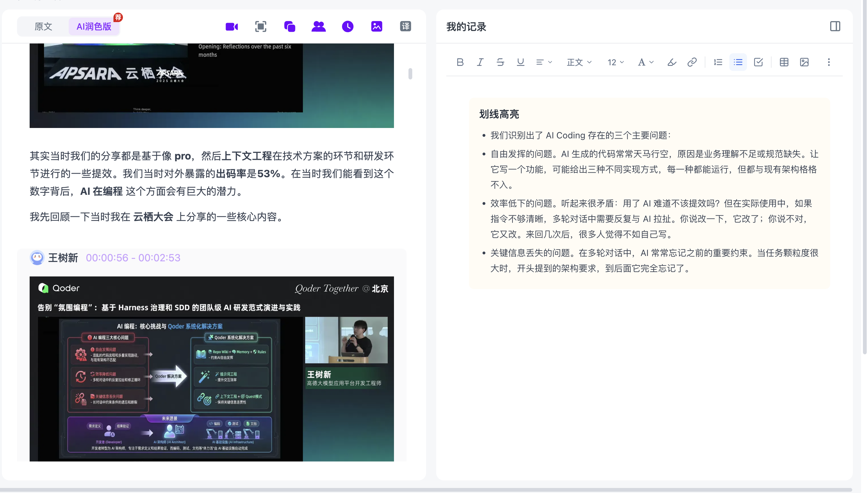Jump to timestamp 00:00:56 - 00:02:53
The width and height of the screenshot is (868, 493).
pos(133,258)
